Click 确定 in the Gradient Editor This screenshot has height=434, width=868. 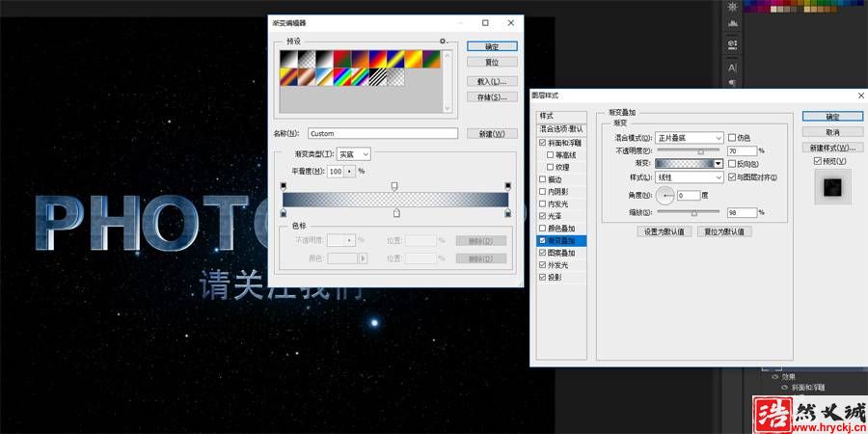pyautogui.click(x=492, y=46)
